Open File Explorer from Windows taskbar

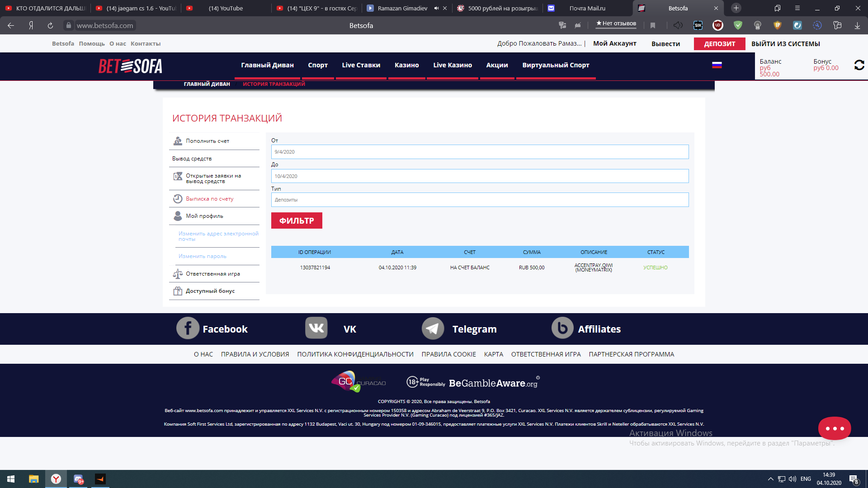tap(33, 479)
